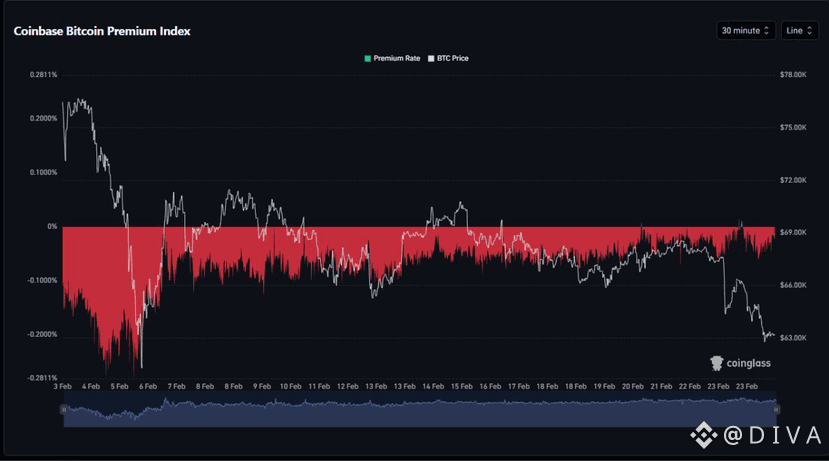Click the 17 Feb date label

519,386
